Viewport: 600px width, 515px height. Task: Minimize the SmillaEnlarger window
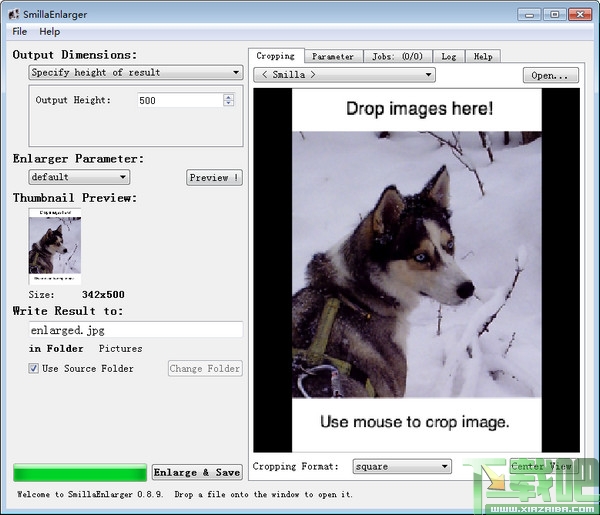[529, 15]
